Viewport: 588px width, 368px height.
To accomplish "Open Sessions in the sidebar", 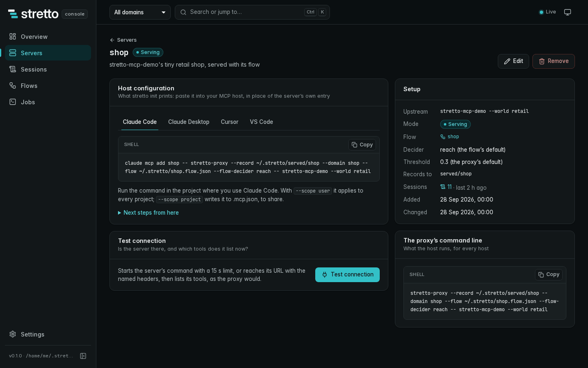I will pos(48,69).
